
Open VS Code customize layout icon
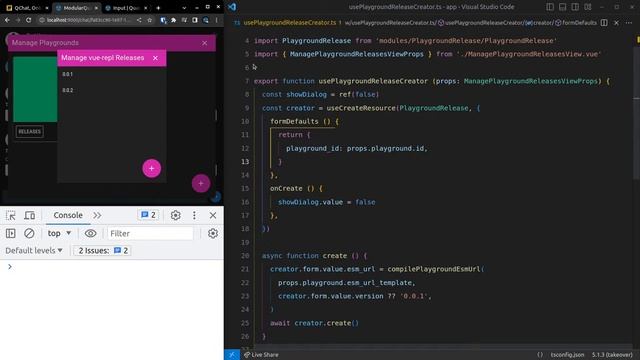click(588, 7)
